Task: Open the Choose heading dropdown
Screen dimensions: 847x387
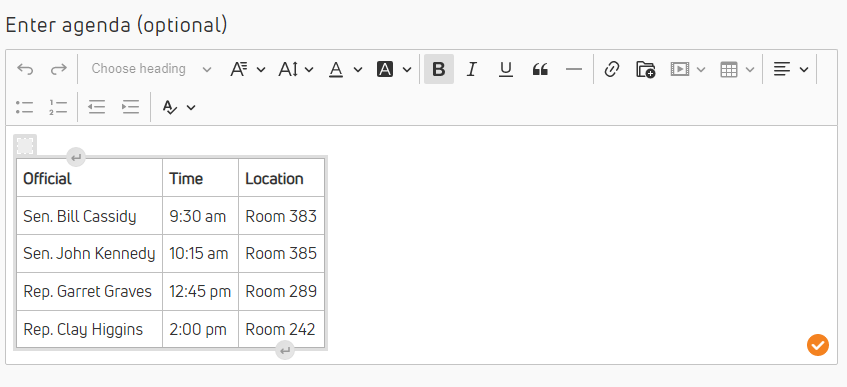Action: point(151,69)
